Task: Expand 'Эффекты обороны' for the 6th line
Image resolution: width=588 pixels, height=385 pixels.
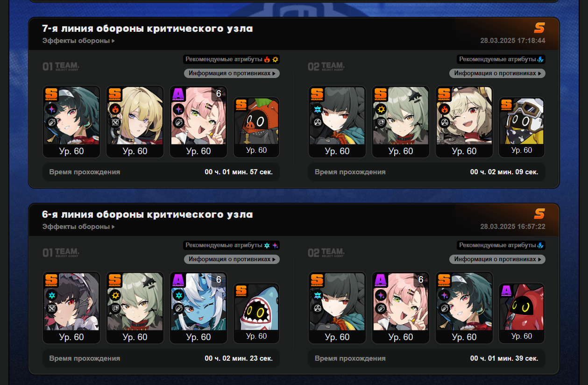Action: [x=78, y=227]
